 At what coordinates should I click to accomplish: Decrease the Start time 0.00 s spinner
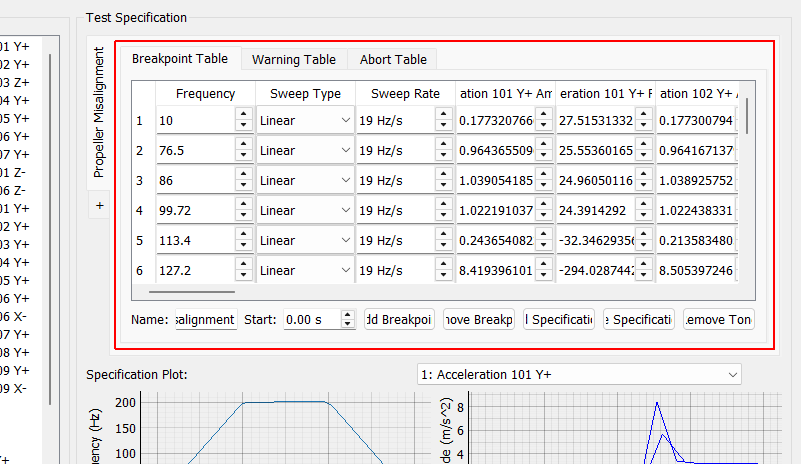tap(347, 324)
